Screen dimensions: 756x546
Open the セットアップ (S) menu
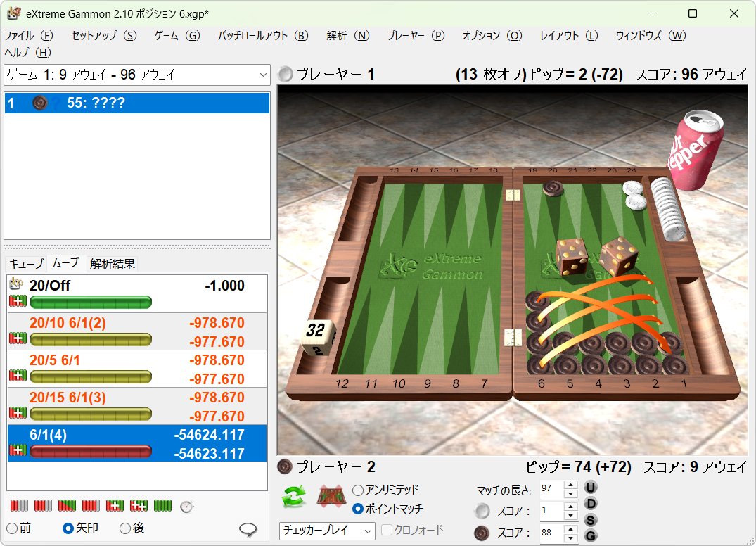[103, 36]
